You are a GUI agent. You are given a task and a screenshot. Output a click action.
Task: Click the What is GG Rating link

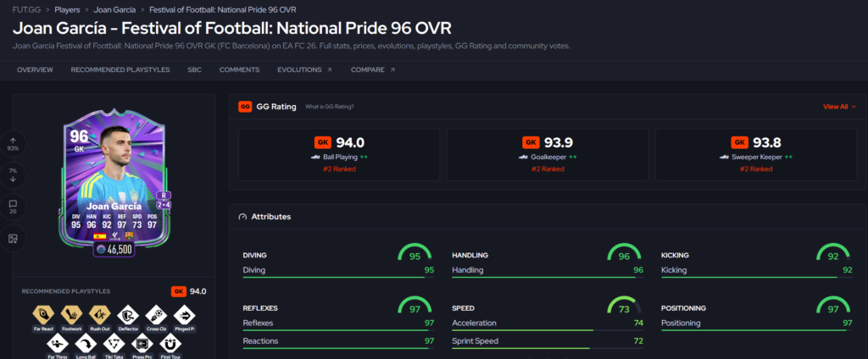pyautogui.click(x=330, y=107)
